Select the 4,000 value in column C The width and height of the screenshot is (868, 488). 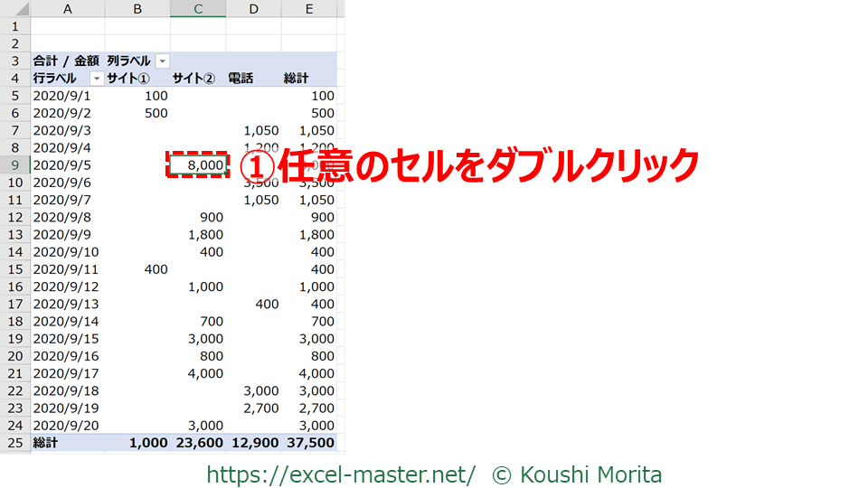(205, 373)
